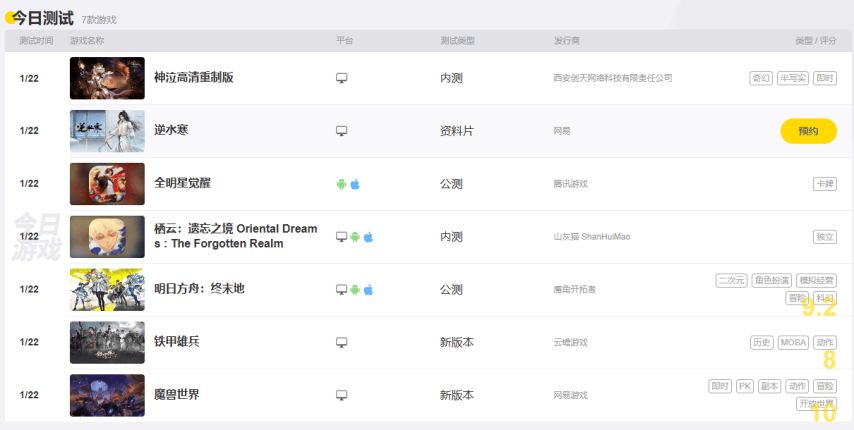Click the PC monitor icon for 栖云：遗忘之境
The height and width of the screenshot is (430, 854).
point(341,237)
